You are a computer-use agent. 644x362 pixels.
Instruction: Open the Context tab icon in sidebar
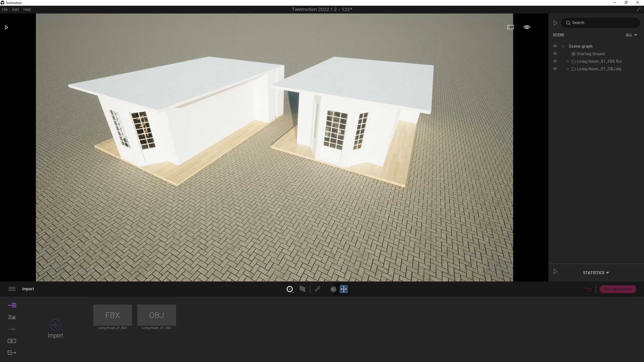point(12,317)
